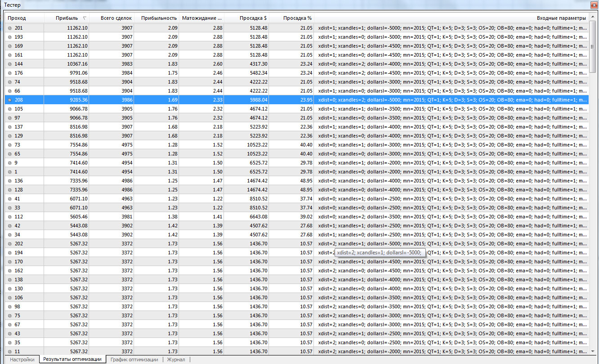
Task: Click the sort arrow in the Прибыль header
Action: [85, 18]
